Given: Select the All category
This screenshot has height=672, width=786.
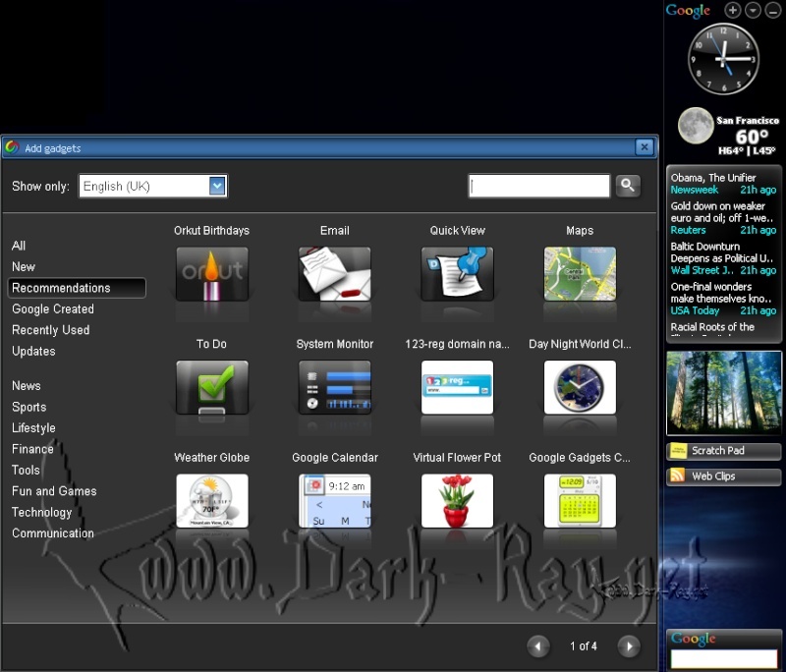Looking at the screenshot, I should pyautogui.click(x=19, y=246).
